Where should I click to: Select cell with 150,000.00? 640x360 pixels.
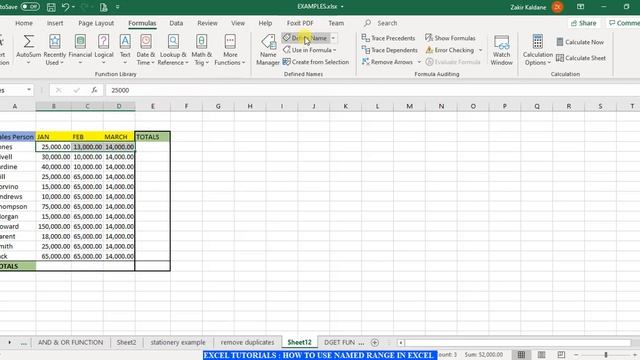click(53, 227)
